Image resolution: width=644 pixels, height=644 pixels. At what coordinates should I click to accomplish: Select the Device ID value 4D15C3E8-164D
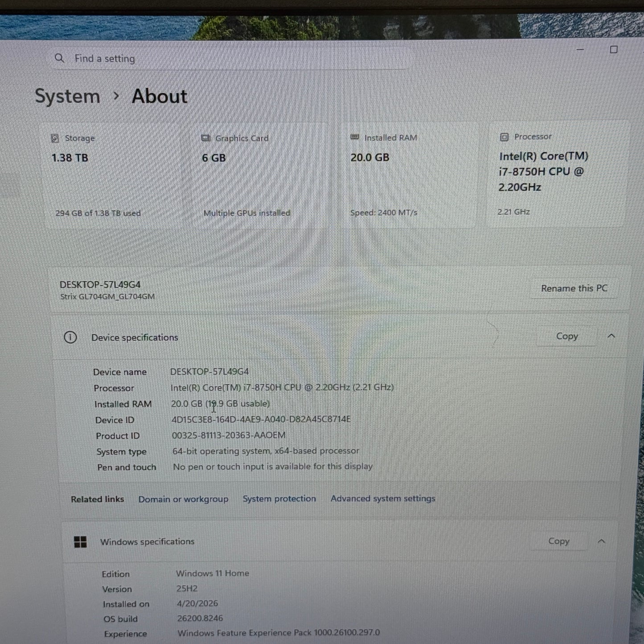tap(261, 419)
